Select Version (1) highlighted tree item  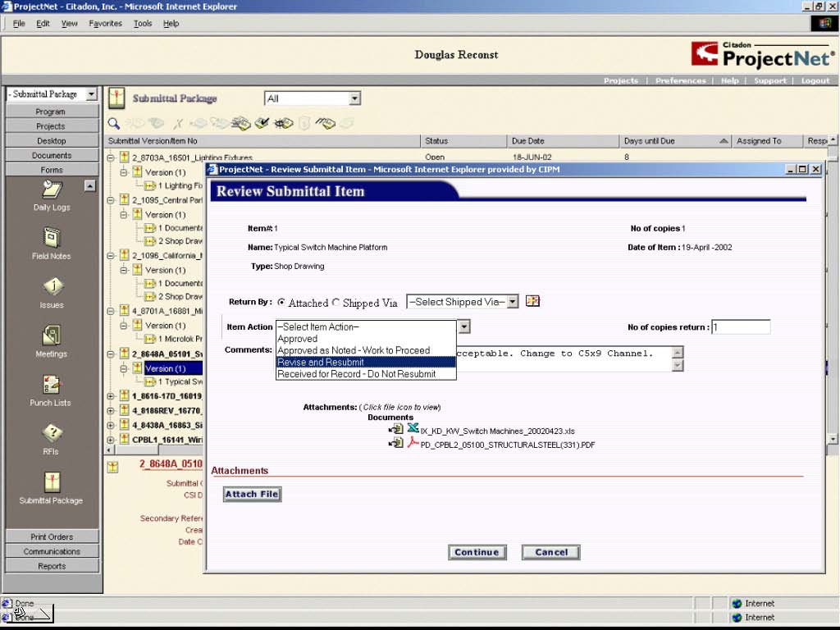click(166, 368)
